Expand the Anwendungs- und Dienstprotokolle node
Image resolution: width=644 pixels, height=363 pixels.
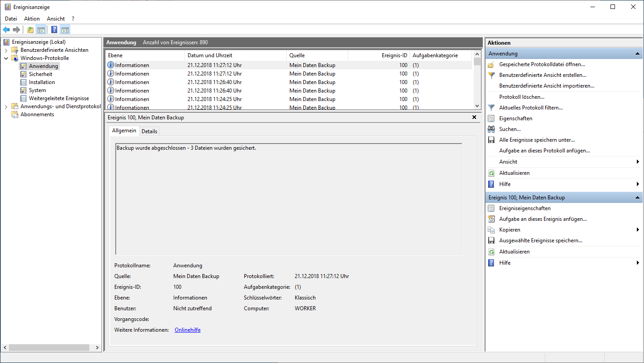(6, 106)
